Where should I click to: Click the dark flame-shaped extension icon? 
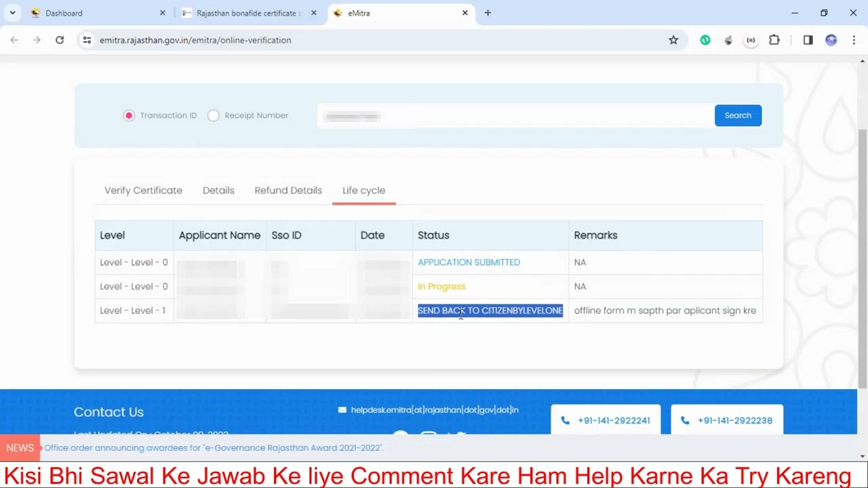tap(728, 40)
